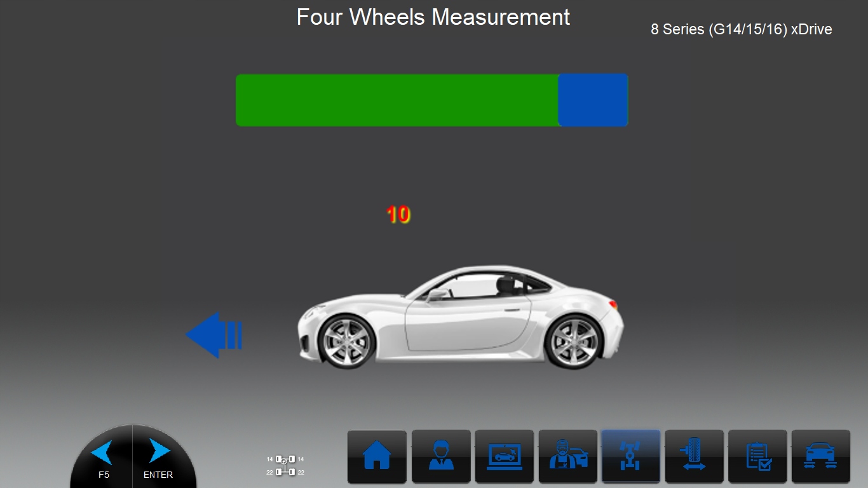Click the "8 Series (G14/15/16) xDrive" vehicle label
868x488 pixels.
pos(742,29)
